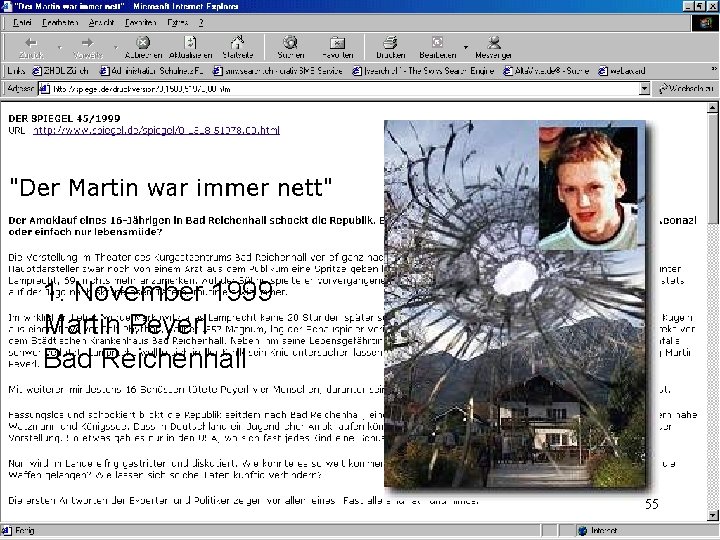Open the Favoriten folder icon

pyautogui.click(x=338, y=43)
